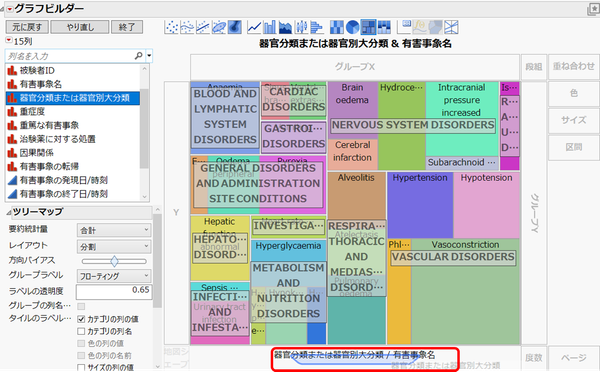Viewport: 600px width, 372px height.
Task: Click the グループの列名 checkbox
Action: pos(81,306)
